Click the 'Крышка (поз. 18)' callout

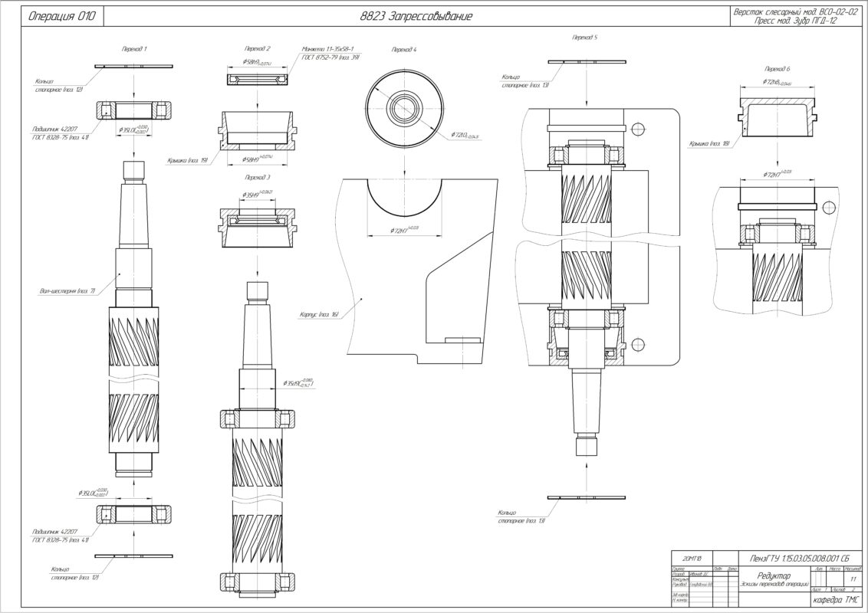711,143
